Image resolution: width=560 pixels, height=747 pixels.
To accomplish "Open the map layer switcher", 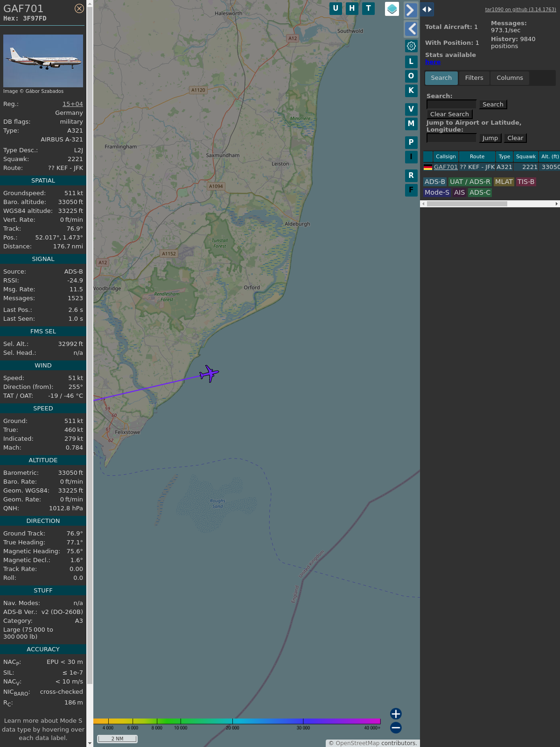I will click(392, 9).
